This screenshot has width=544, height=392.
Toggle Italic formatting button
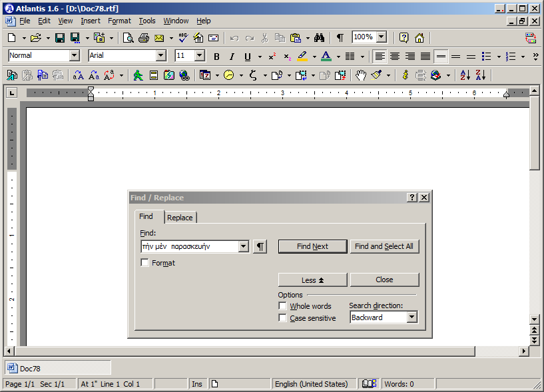pos(232,57)
